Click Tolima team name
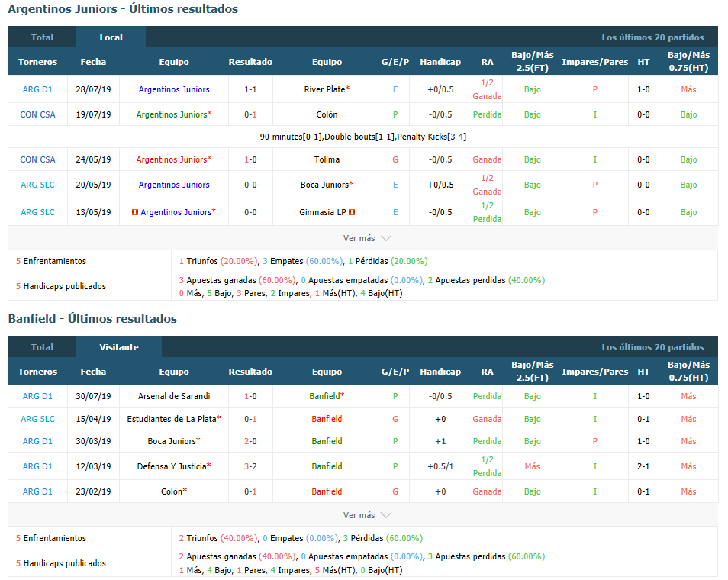Screen dimensions: 728x580 click(327, 159)
